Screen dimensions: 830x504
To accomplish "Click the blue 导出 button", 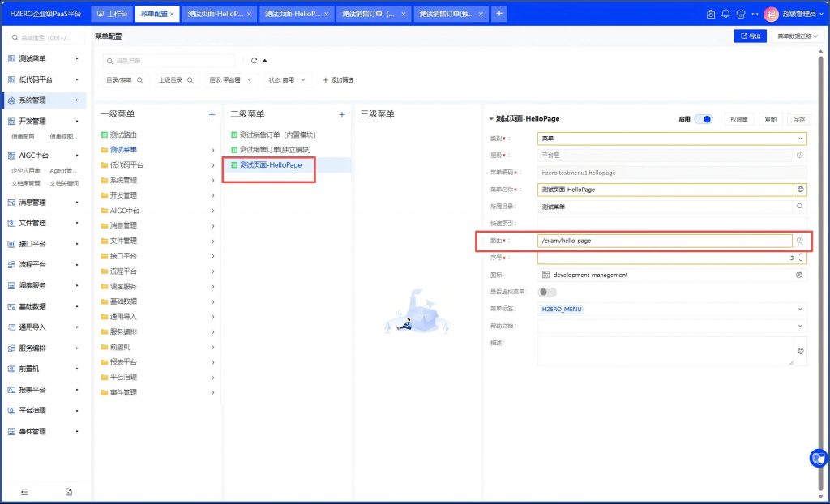I will pos(750,36).
